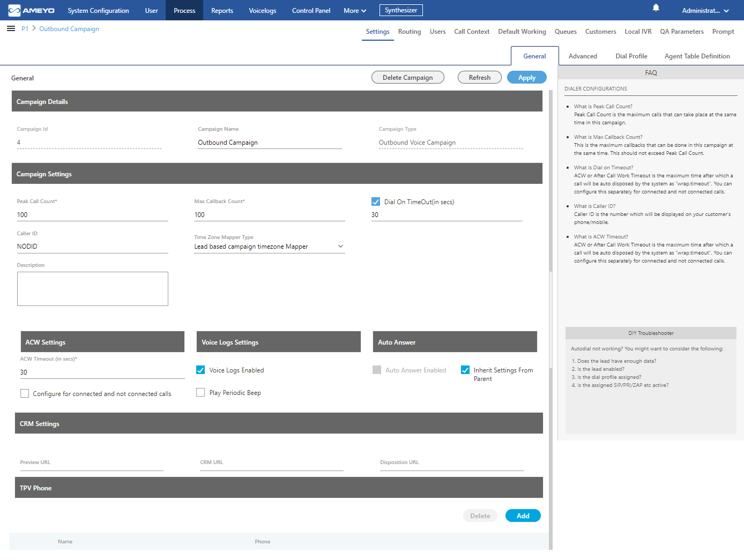Expand the Administrator account dropdown

pyautogui.click(x=705, y=11)
